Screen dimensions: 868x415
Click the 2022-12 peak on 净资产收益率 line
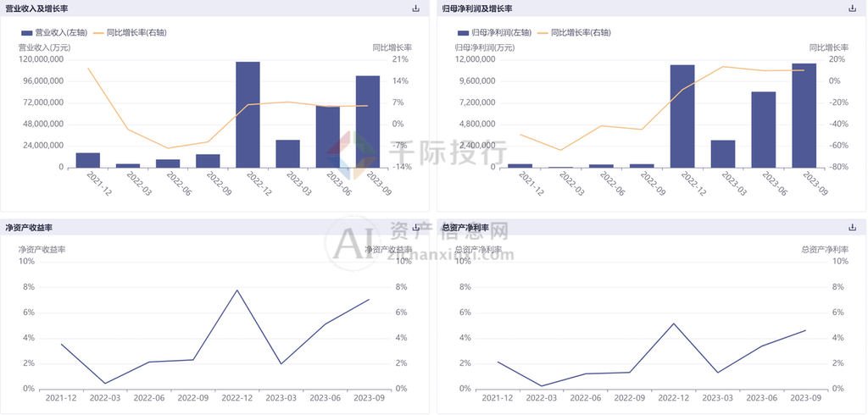point(236,290)
